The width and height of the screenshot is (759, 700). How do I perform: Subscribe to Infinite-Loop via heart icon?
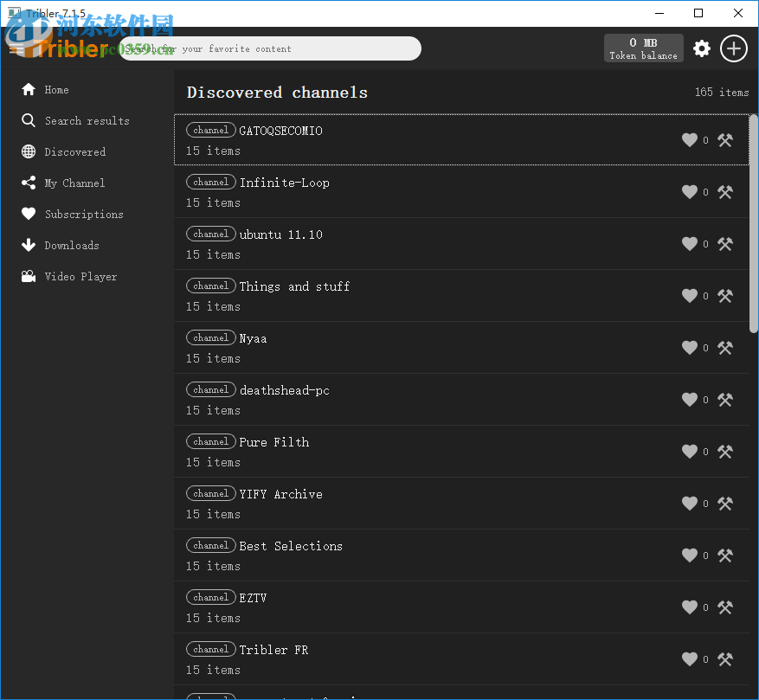[689, 192]
